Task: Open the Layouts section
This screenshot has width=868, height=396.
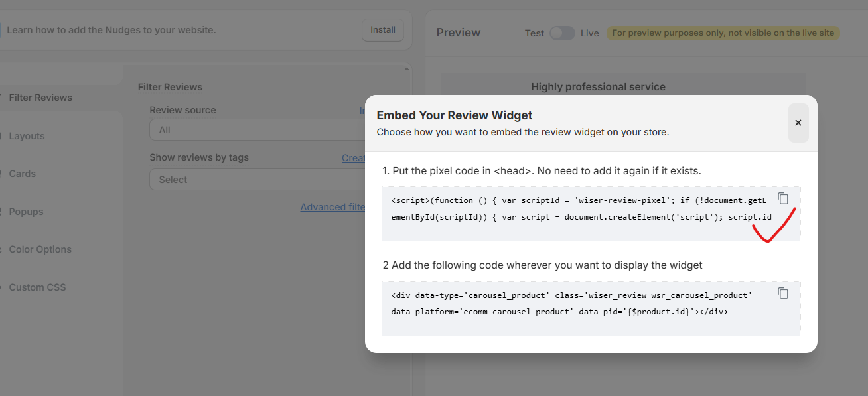Action: pos(27,136)
